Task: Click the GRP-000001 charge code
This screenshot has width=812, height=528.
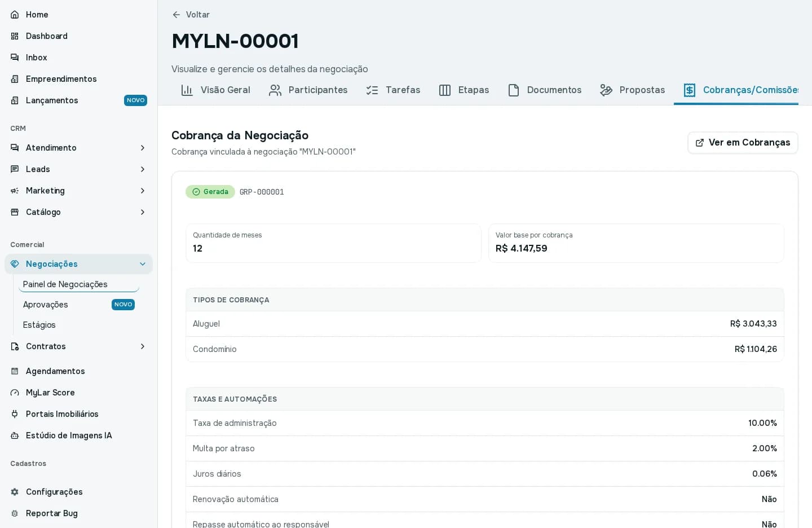Action: 262,192
